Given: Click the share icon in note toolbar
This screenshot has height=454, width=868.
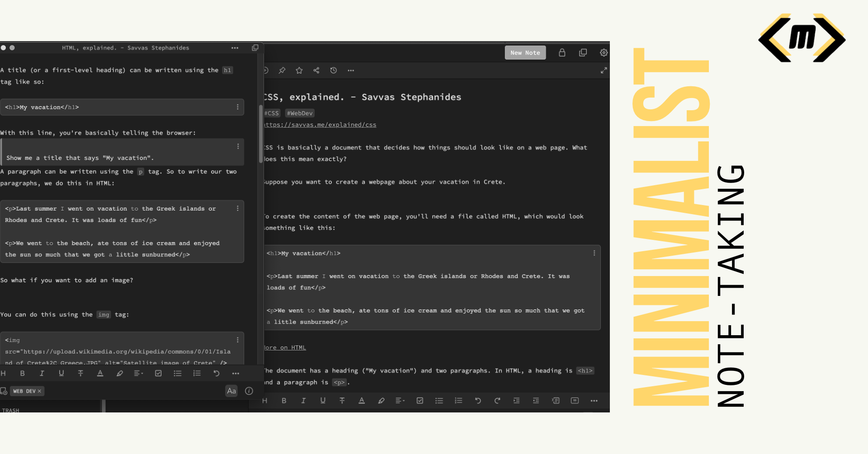Looking at the screenshot, I should [316, 70].
